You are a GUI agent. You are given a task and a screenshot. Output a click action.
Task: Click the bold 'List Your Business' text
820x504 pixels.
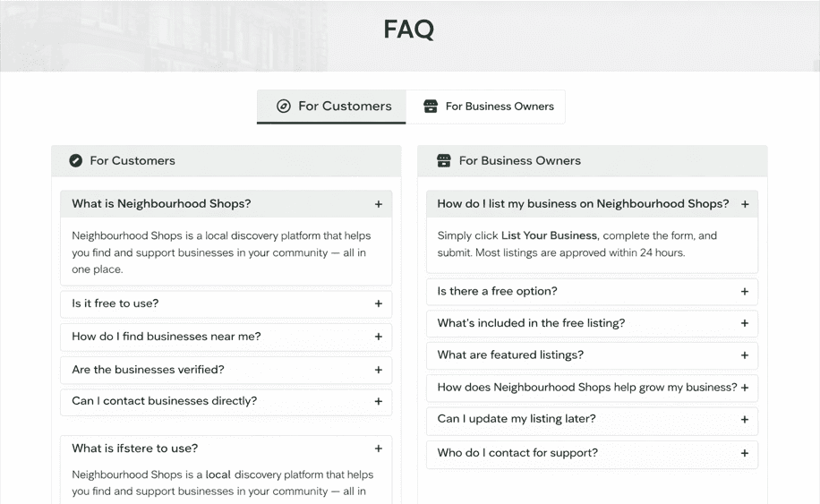549,236
